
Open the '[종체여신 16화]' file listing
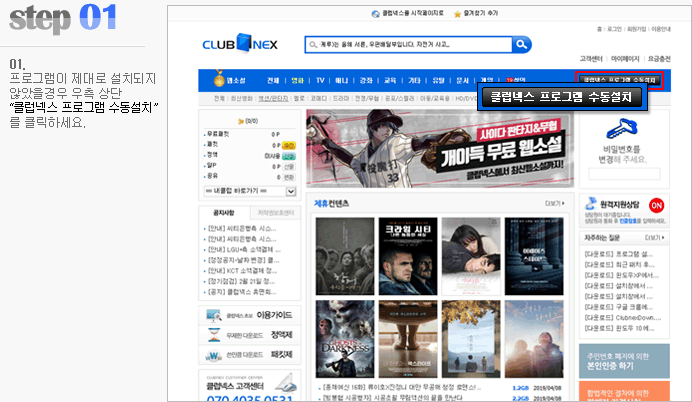point(402,388)
